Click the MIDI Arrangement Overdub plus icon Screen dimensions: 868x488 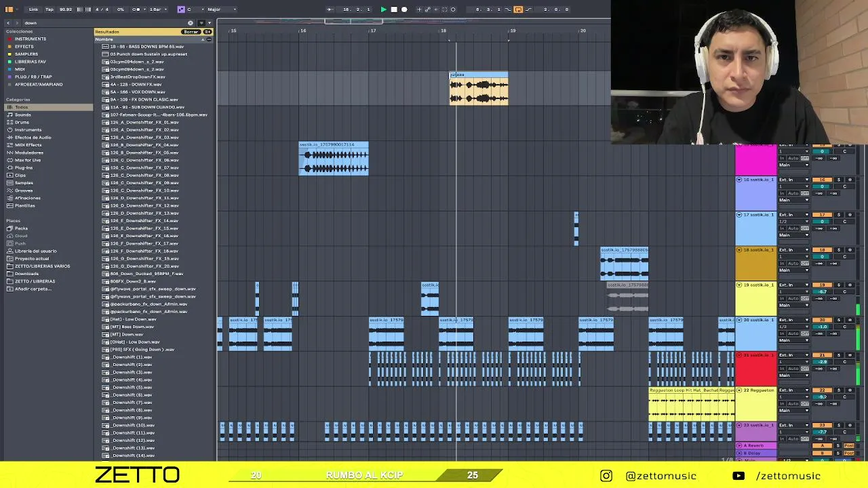(419, 9)
